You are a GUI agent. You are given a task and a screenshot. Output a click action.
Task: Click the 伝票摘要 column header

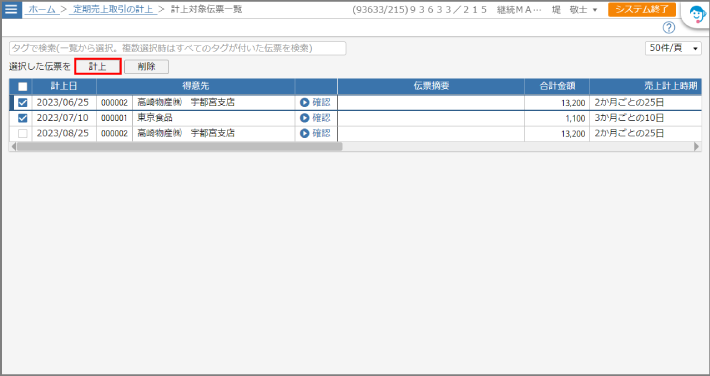(431, 87)
